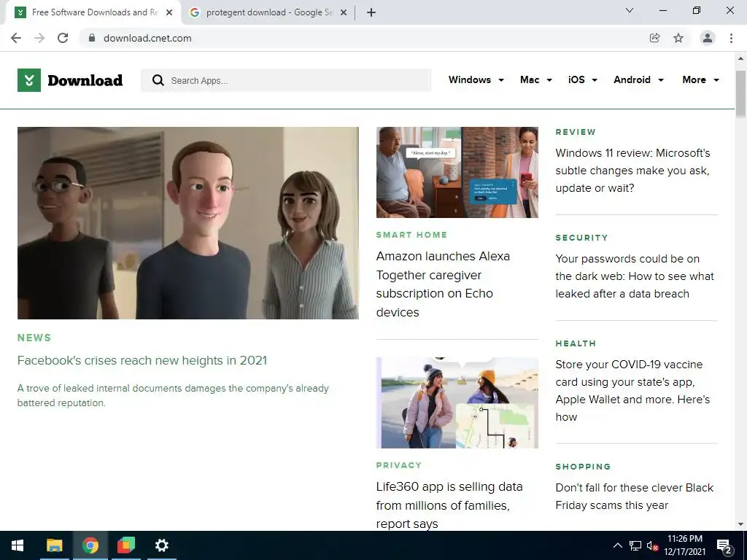
Task: Open the Windows 11 review article
Action: (632, 171)
